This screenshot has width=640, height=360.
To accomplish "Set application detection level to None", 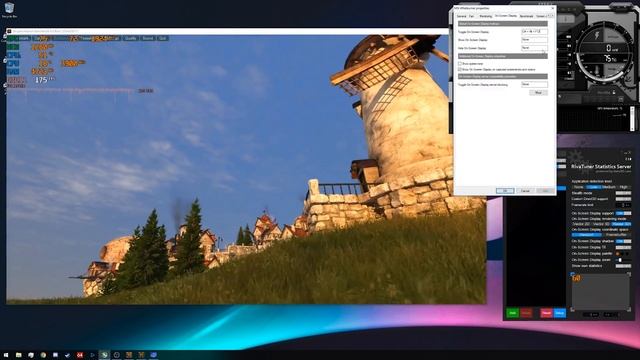I will pyautogui.click(x=578, y=187).
